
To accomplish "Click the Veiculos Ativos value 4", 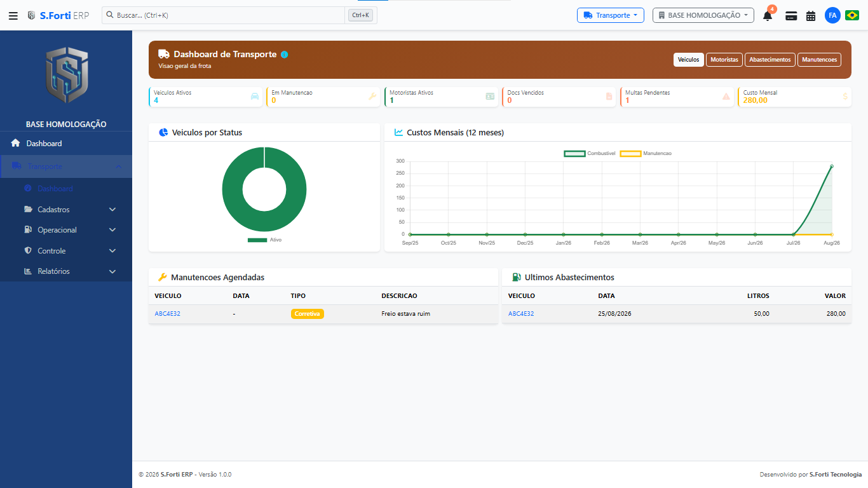I will pos(156,100).
